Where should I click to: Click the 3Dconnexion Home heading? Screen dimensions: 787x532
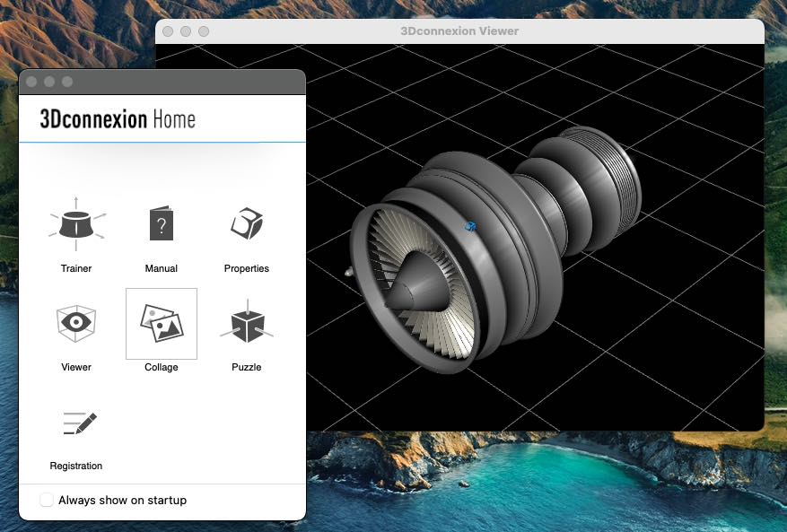click(118, 119)
